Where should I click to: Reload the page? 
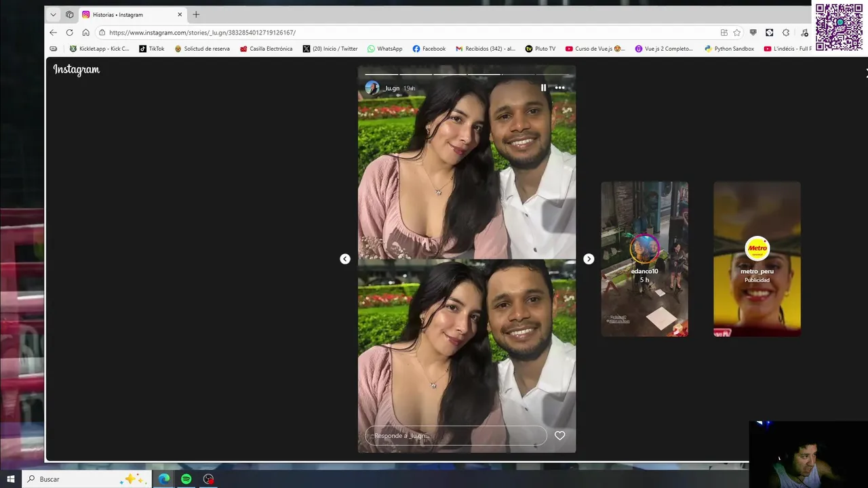tap(69, 33)
